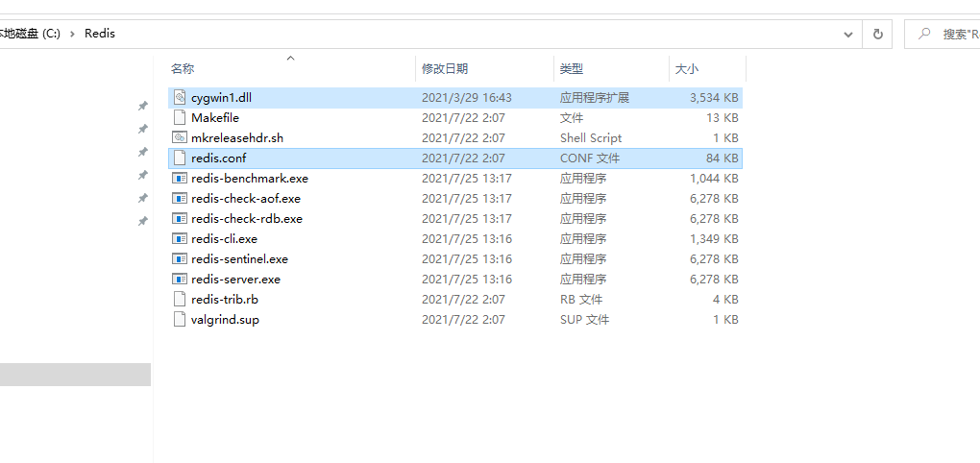Click the redis-check-aof.exe application icon

(x=180, y=198)
